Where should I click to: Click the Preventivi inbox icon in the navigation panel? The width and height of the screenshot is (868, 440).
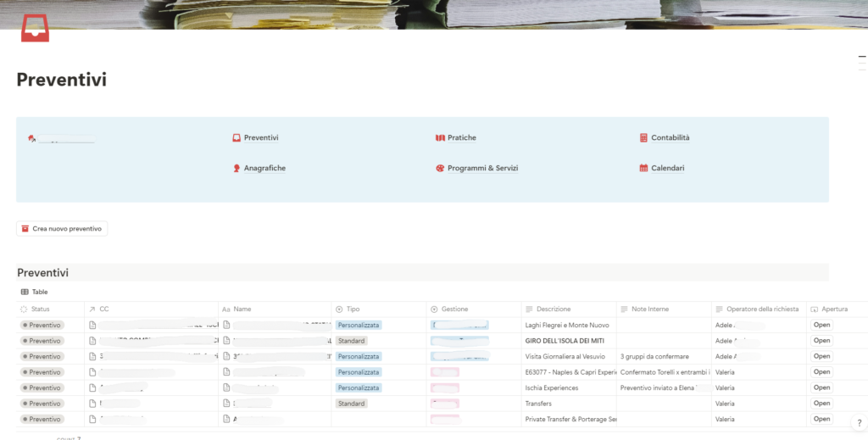pyautogui.click(x=236, y=138)
